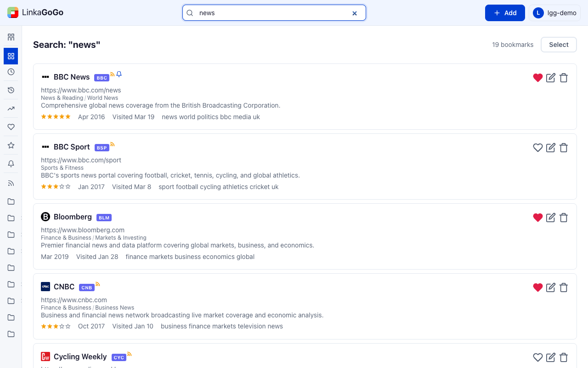Open the first folder in the sidebar
588x368 pixels.
[x=11, y=201]
